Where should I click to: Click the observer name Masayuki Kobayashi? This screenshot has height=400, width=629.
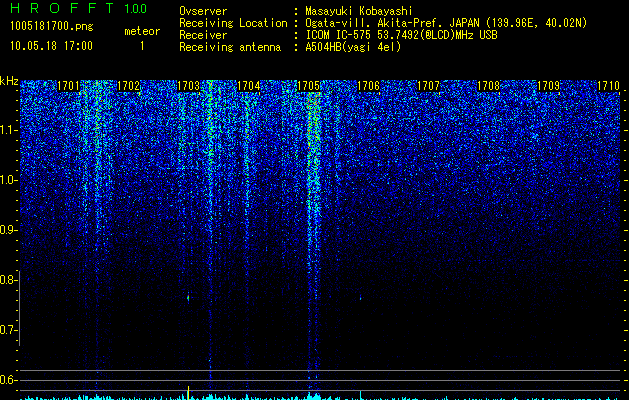click(359, 11)
